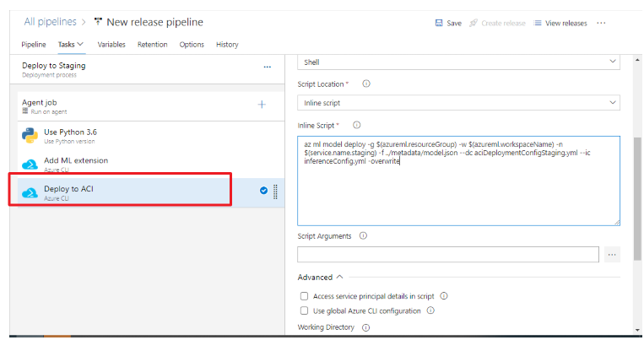
Task: Add a task to Agent job
Action: click(262, 105)
